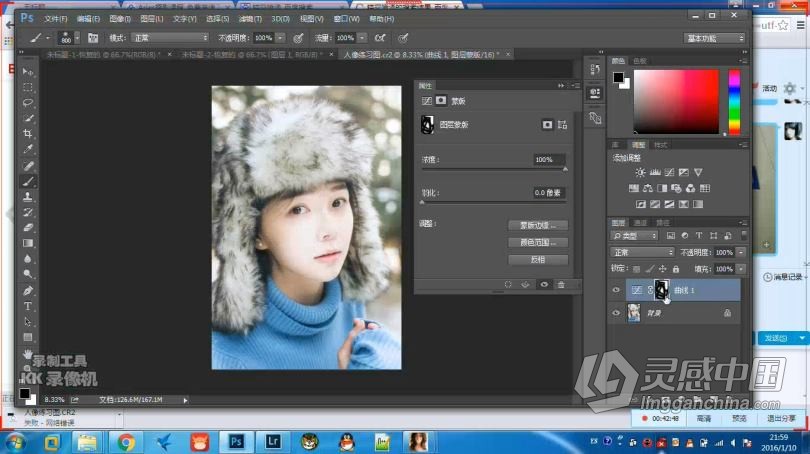This screenshot has height=454, width=810.
Task: Add vector mask icon in Properties panel
Action: click(x=563, y=124)
